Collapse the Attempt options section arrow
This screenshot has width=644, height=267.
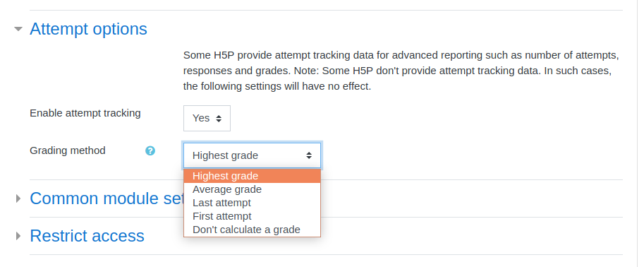(18, 29)
